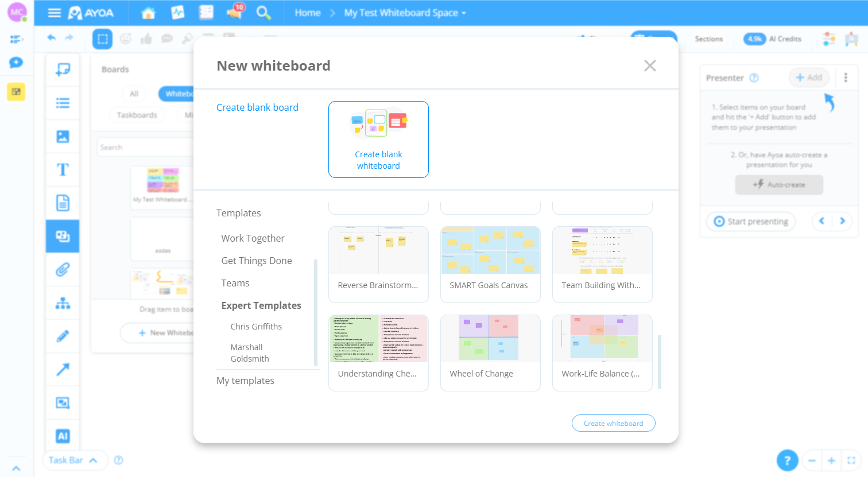The width and height of the screenshot is (868, 477).
Task: Open the magnifier search icon in header
Action: 263,13
